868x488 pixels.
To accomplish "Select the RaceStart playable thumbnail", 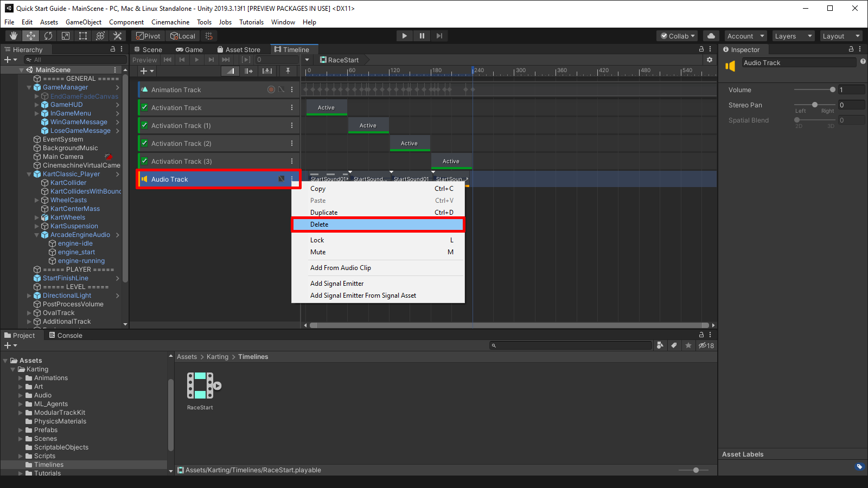I will (x=200, y=386).
